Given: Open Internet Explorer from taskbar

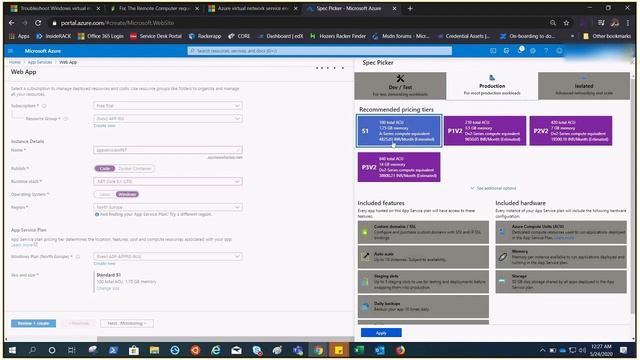Looking at the screenshot, I should tap(216, 350).
